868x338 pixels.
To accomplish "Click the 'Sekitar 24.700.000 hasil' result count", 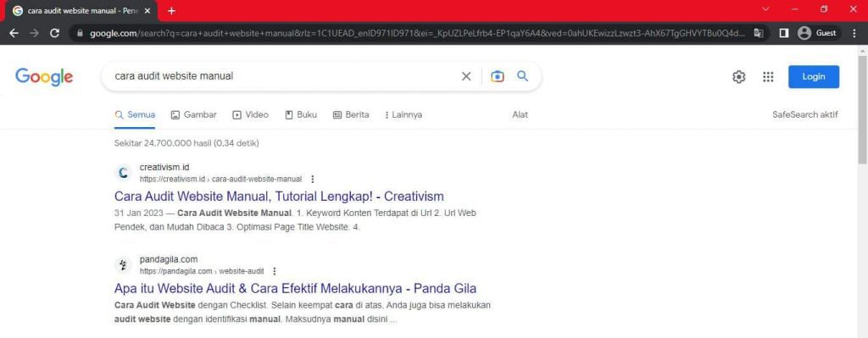I will (186, 143).
